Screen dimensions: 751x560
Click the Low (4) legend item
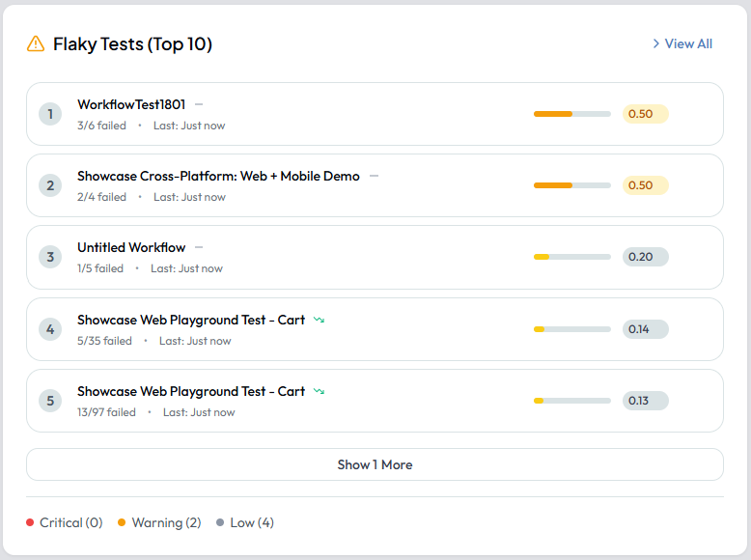(245, 522)
